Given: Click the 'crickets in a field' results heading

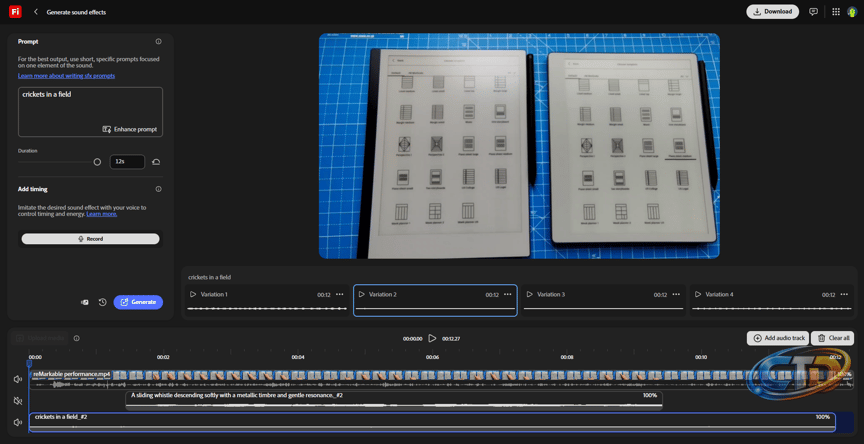Looking at the screenshot, I should click(x=209, y=277).
